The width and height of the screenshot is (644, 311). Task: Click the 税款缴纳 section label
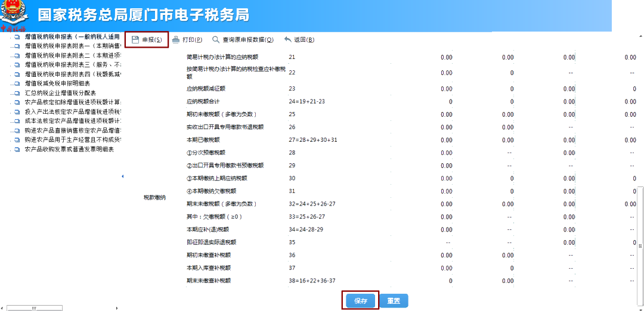(x=154, y=198)
